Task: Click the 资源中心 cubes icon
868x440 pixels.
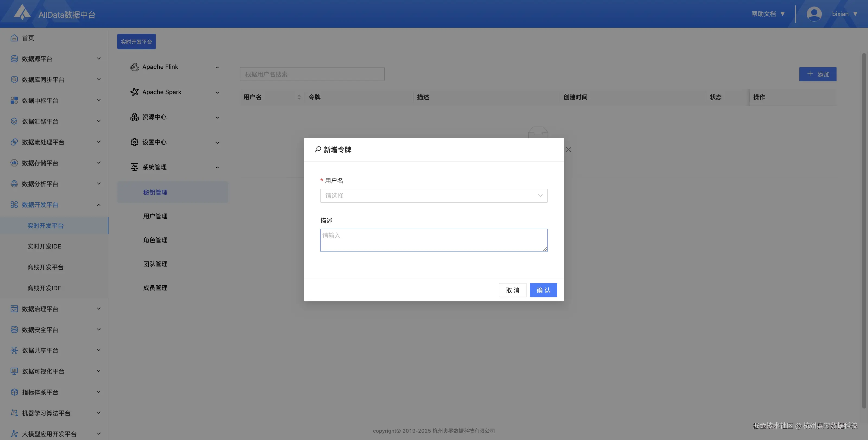Action: [135, 117]
